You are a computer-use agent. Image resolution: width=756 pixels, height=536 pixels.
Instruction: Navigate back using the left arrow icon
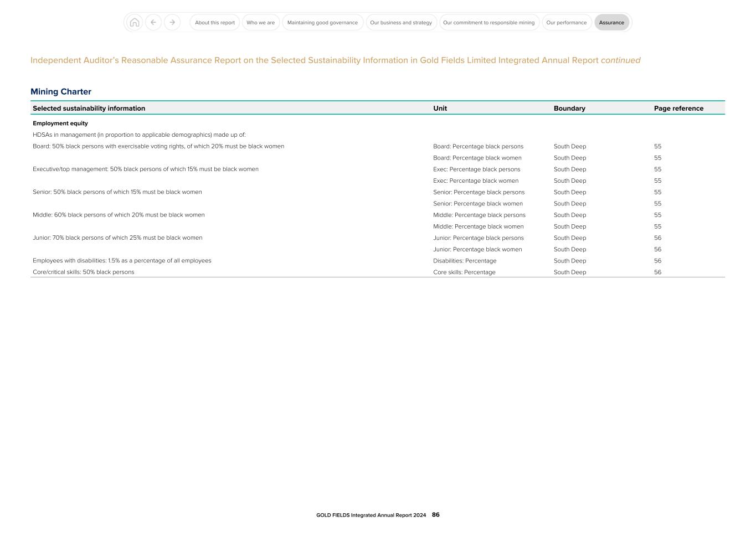[x=153, y=22]
